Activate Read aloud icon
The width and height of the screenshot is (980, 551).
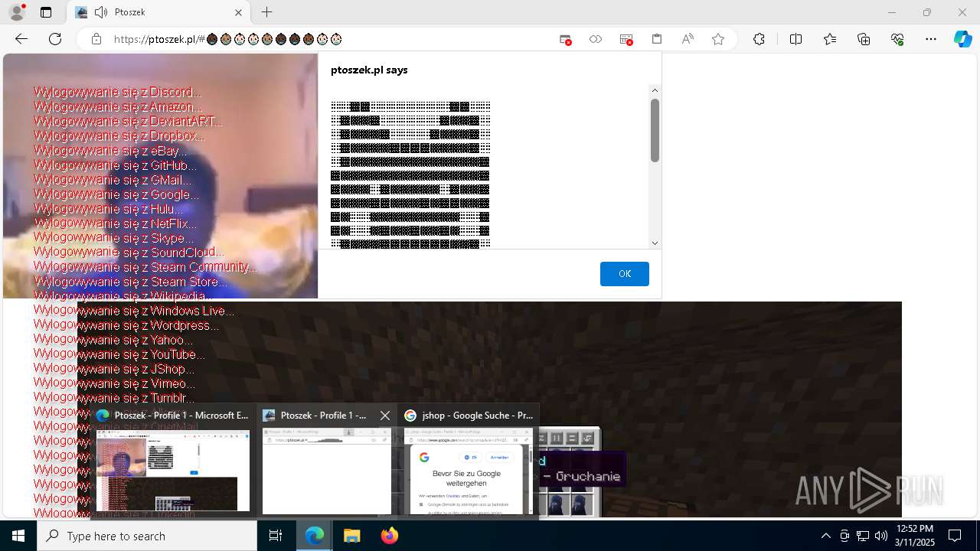tap(688, 39)
